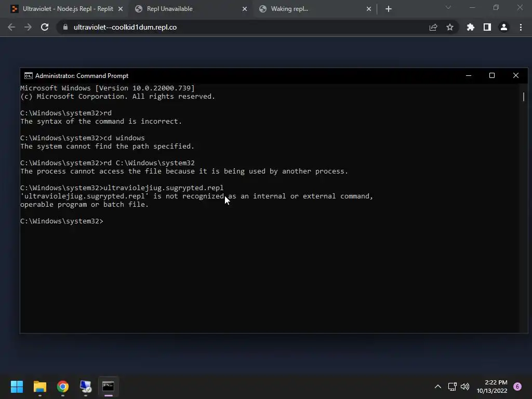532x399 pixels.
Task: Close the Command Prompt window
Action: pyautogui.click(x=516, y=76)
